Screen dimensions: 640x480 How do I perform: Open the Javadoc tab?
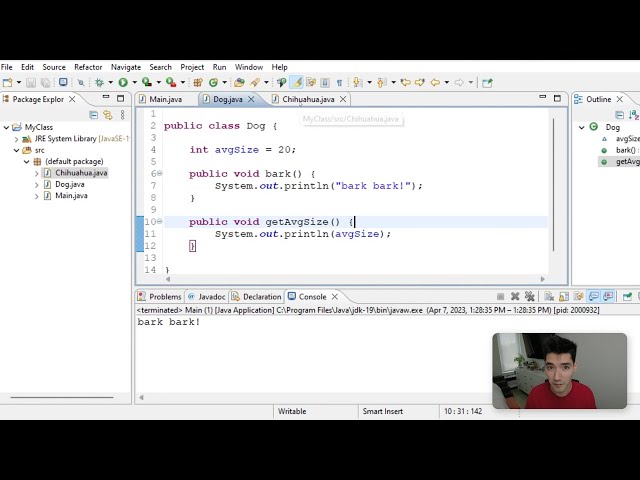point(207,297)
